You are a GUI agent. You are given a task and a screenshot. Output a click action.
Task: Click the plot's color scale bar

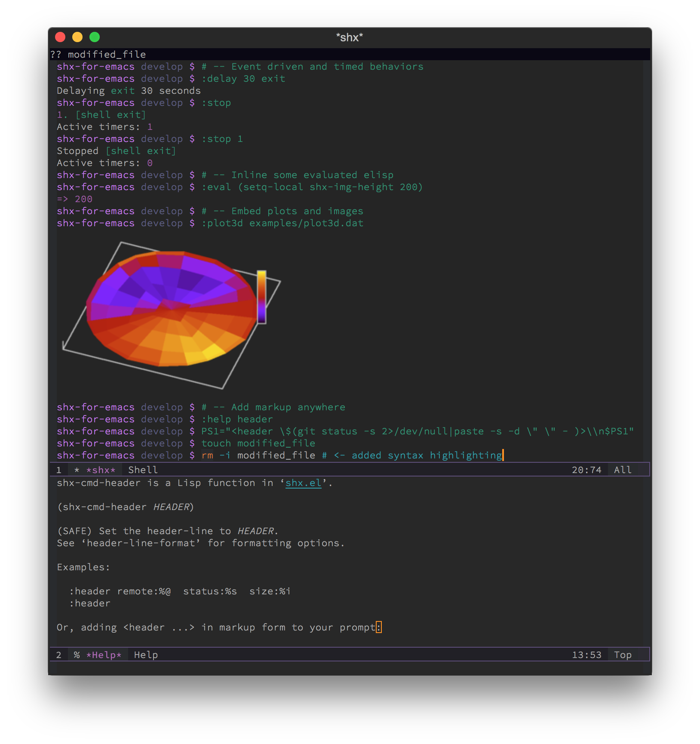tap(261, 297)
